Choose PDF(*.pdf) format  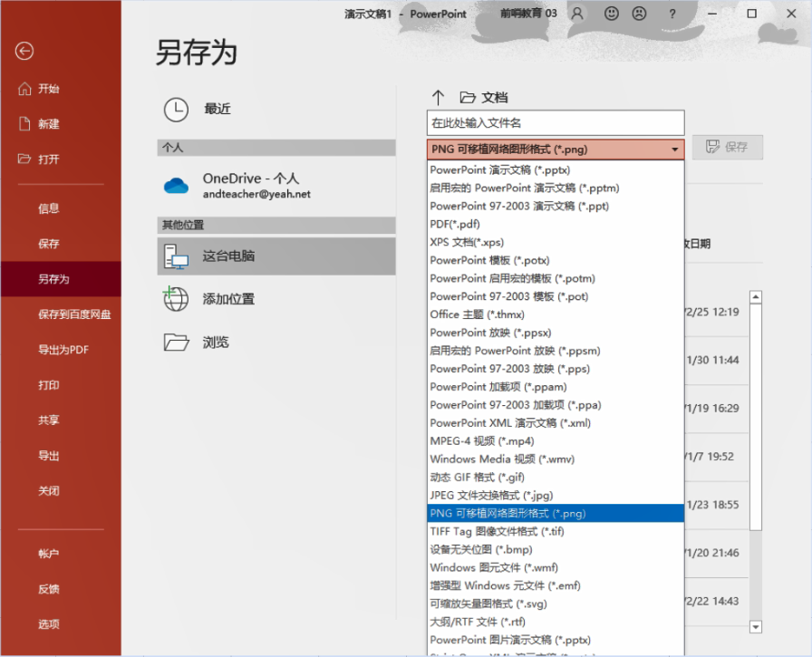pyautogui.click(x=556, y=224)
